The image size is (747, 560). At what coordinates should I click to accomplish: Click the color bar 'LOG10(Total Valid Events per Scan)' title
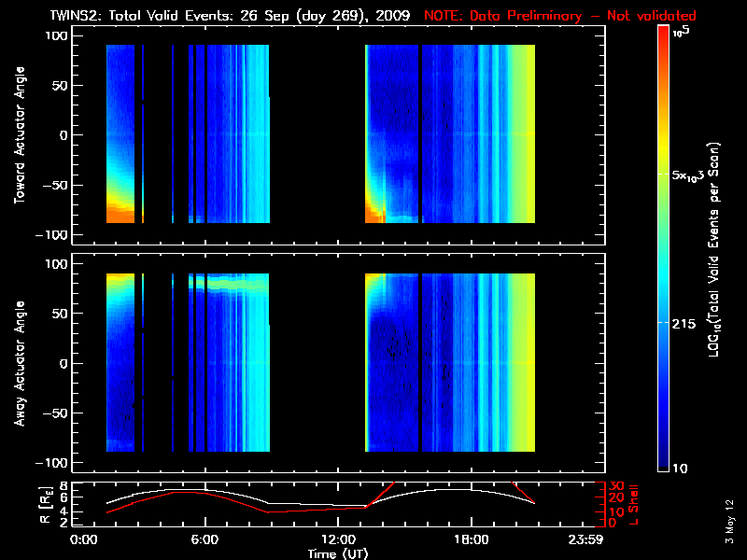pyautogui.click(x=716, y=252)
